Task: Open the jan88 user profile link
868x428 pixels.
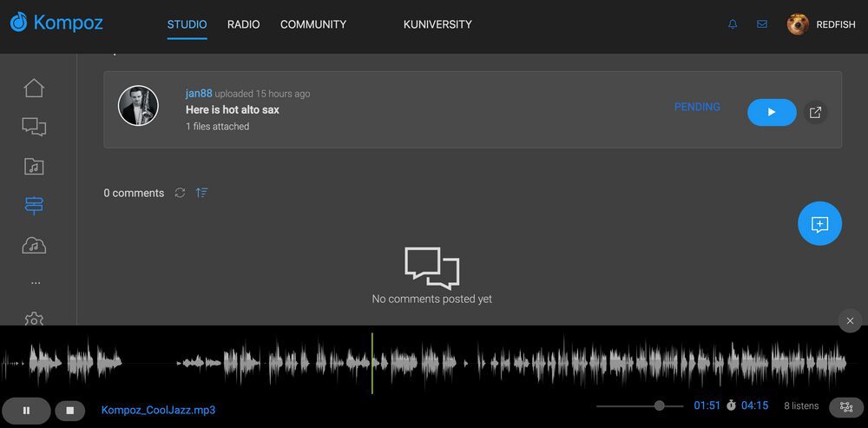Action: [199, 93]
